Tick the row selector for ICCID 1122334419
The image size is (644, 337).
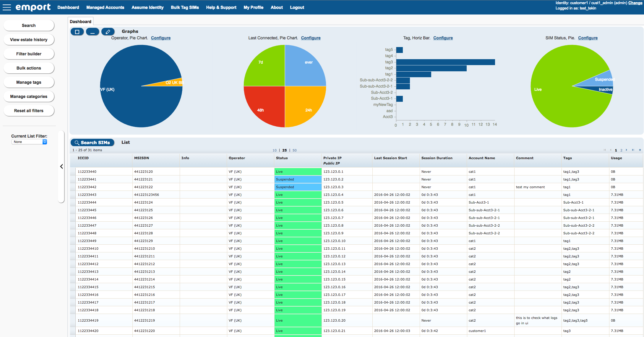[x=73, y=320]
